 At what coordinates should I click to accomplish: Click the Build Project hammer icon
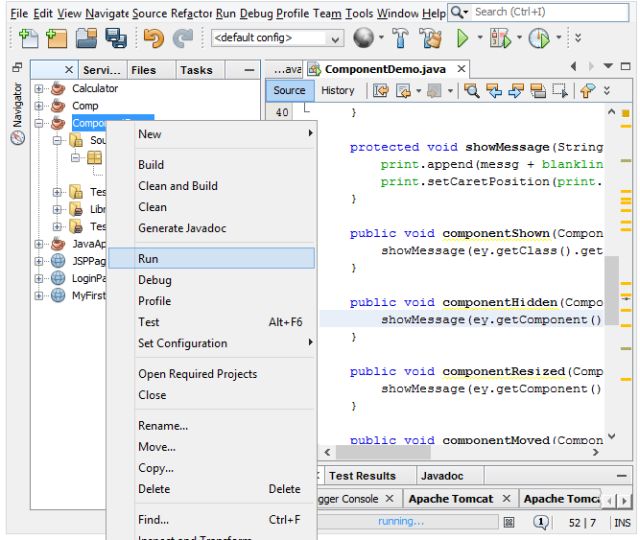coord(400,38)
